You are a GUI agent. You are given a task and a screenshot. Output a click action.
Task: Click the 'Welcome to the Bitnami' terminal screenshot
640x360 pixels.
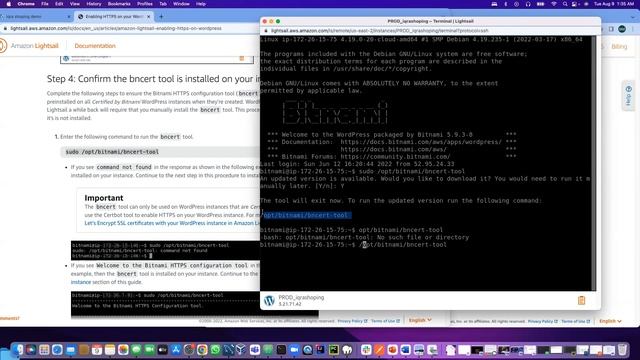(165, 304)
